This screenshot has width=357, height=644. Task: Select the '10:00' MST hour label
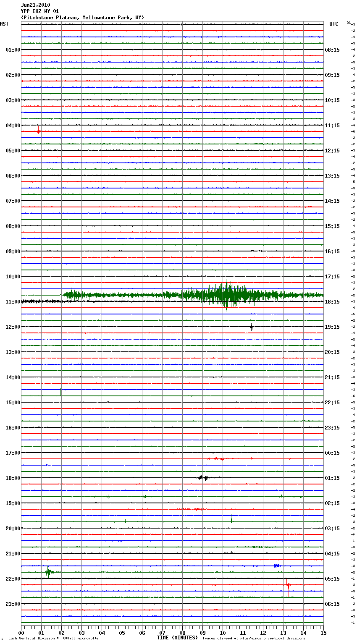click(x=13, y=277)
